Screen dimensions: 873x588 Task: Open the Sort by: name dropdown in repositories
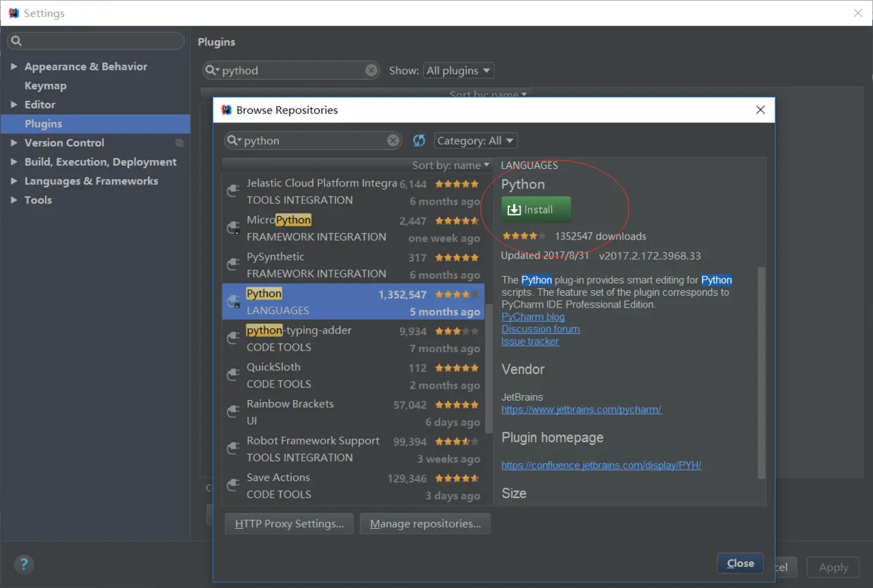[451, 165]
